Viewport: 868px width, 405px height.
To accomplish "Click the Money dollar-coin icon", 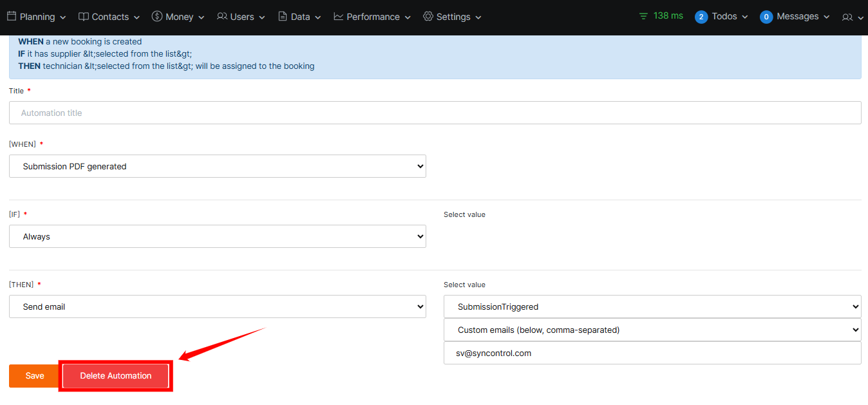I will pos(157,17).
